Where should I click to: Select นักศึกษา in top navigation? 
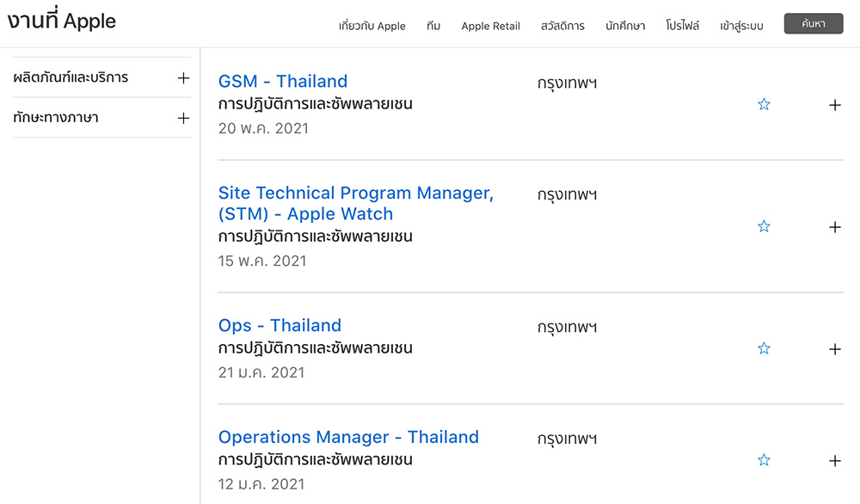coord(625,26)
